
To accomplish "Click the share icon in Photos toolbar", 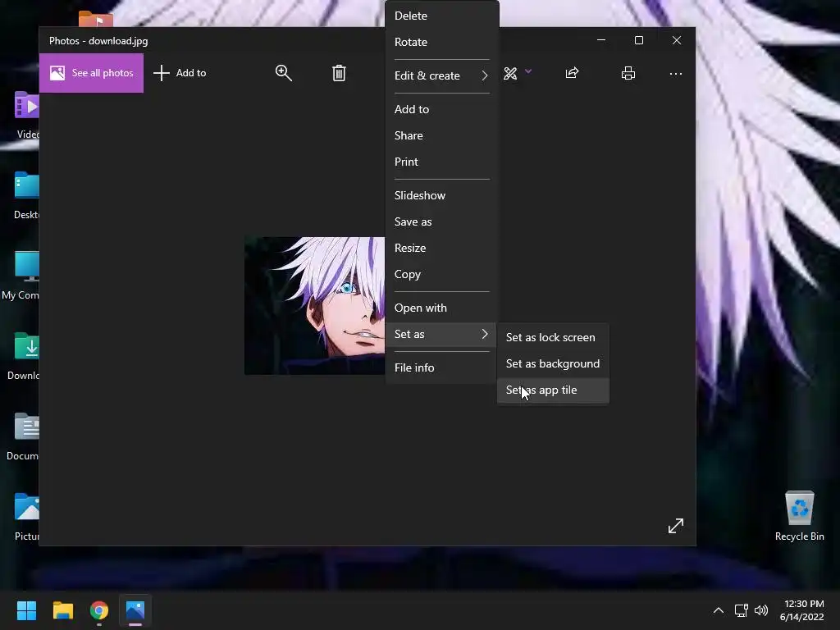I will 572,73.
